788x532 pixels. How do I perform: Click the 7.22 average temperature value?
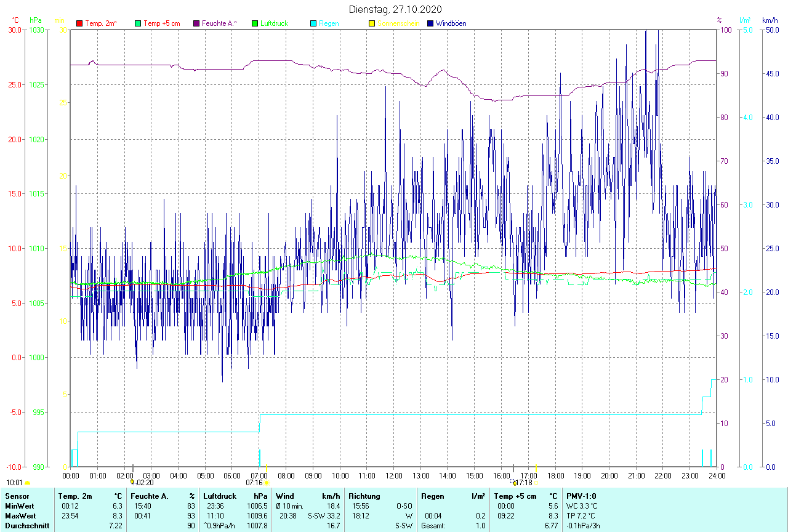(116, 526)
